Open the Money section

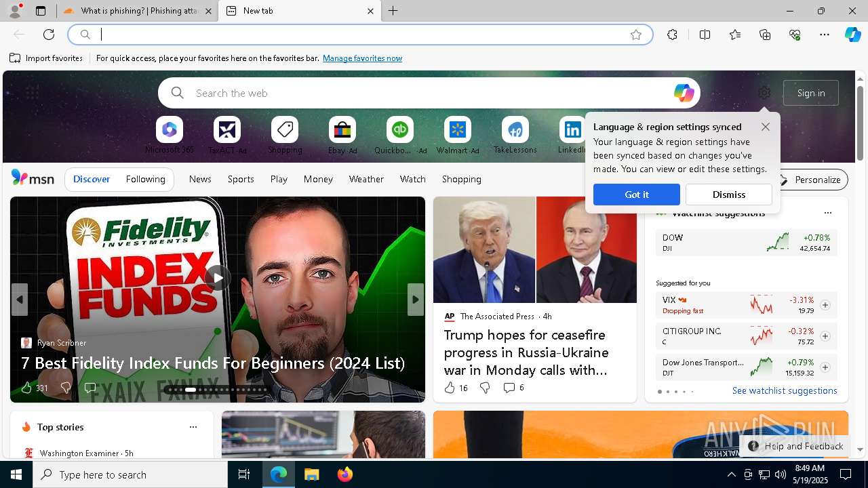pos(318,179)
